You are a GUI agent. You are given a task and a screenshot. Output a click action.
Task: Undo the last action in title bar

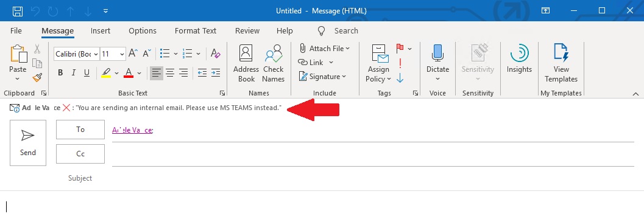35,11
